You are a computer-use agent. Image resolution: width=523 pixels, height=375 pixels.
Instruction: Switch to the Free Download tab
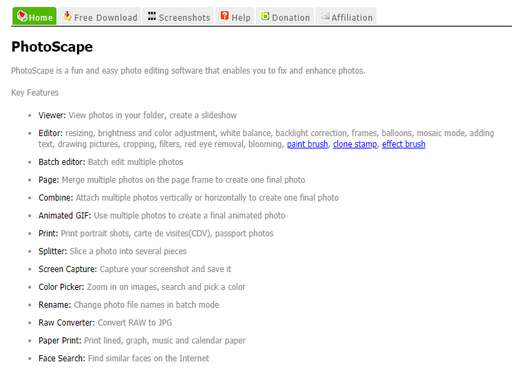100,16
